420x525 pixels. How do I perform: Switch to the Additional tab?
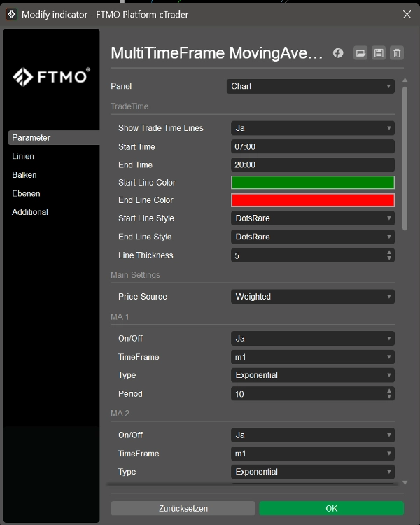(x=30, y=212)
